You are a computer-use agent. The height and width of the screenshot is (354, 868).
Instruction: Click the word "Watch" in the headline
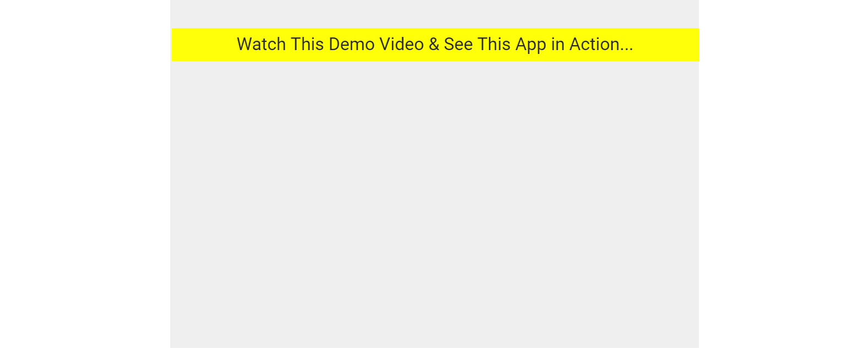click(x=261, y=44)
